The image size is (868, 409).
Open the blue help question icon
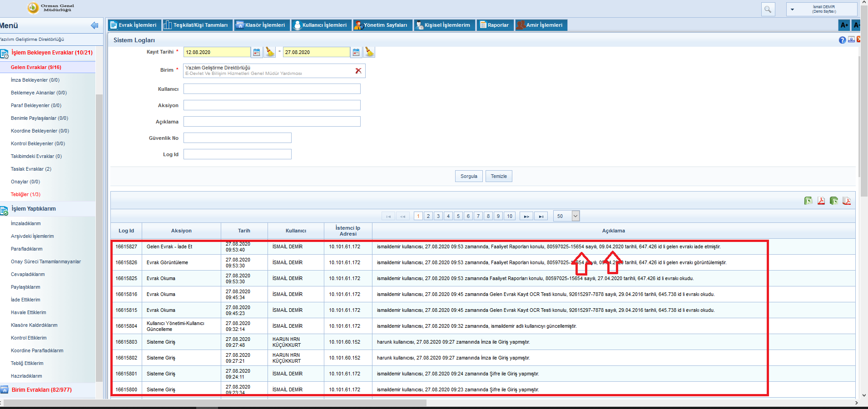pyautogui.click(x=842, y=40)
